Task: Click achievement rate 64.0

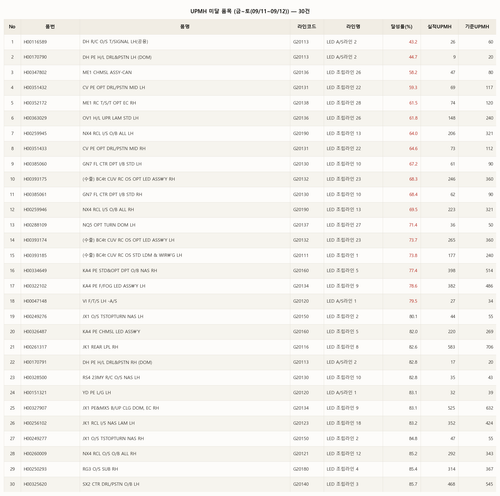Action: [x=413, y=133]
